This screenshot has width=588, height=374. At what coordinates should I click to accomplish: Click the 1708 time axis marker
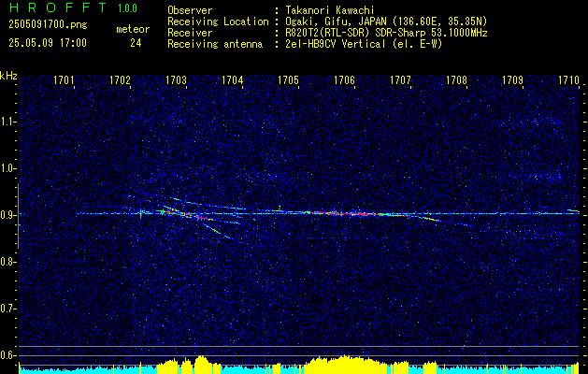456,80
